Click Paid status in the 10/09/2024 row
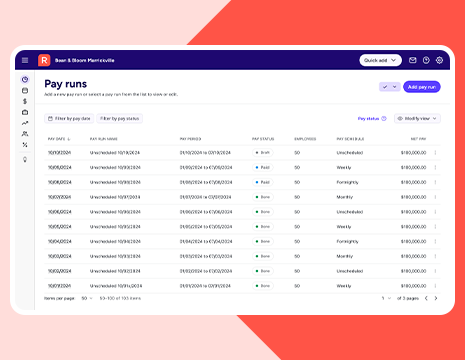 tap(263, 167)
